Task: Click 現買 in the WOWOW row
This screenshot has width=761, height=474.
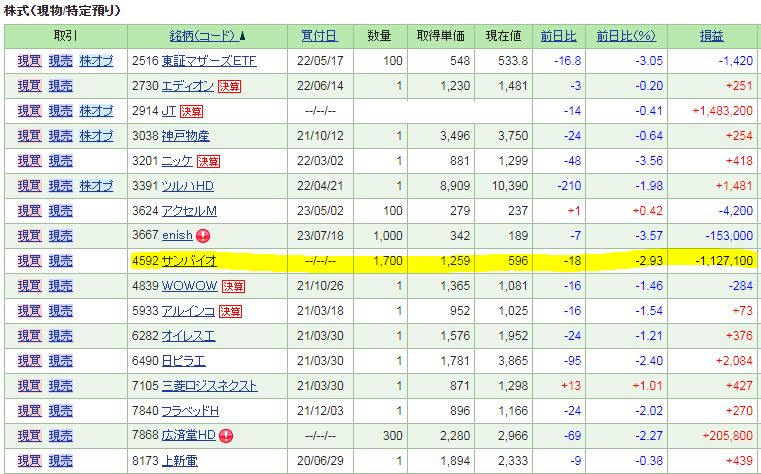Action: click(x=30, y=286)
